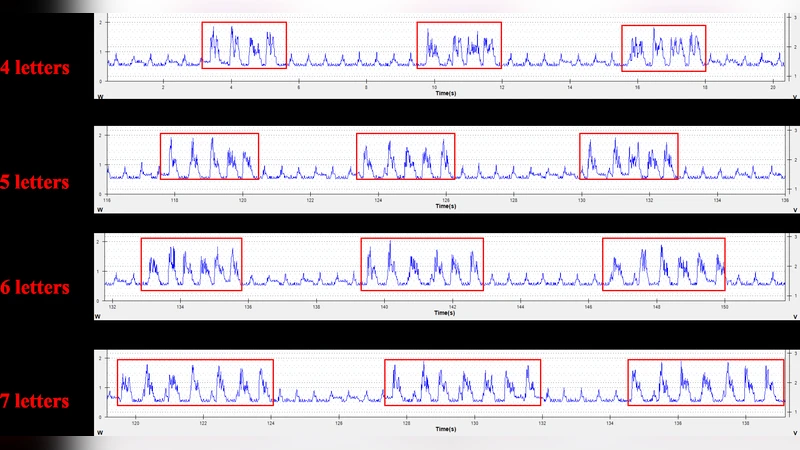The height and width of the screenshot is (450, 800).
Task: Select first red box in 5 letters chart
Action: click(x=209, y=156)
